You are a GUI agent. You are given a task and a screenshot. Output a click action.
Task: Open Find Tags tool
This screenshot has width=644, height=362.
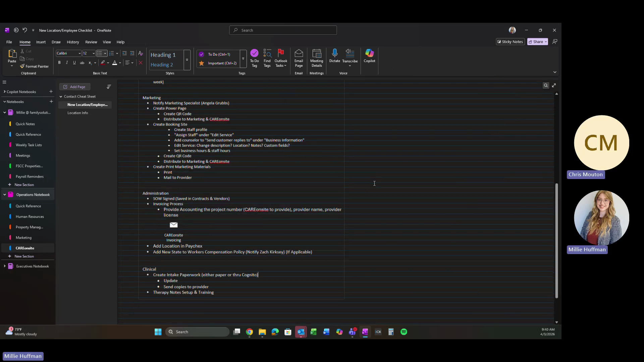point(267,58)
